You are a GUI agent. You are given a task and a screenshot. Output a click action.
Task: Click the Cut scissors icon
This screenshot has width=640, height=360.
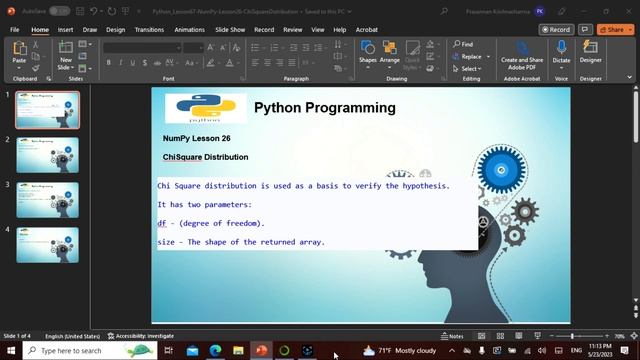coord(36,44)
